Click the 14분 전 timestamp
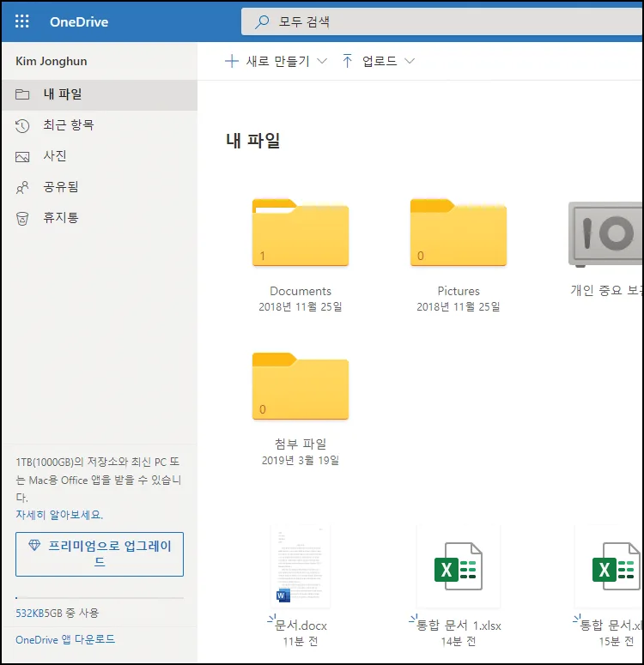The width and height of the screenshot is (644, 665). (x=459, y=641)
